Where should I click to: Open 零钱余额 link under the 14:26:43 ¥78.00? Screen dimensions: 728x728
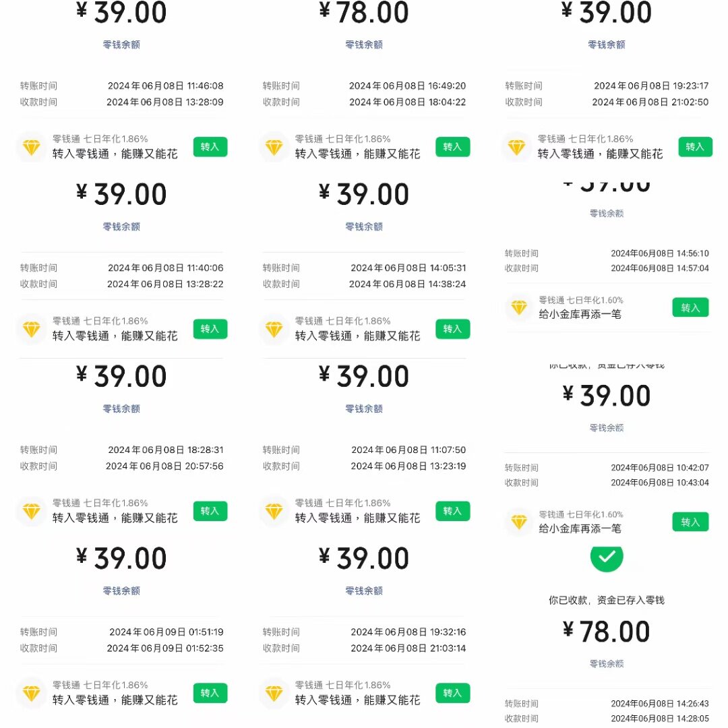(607, 663)
